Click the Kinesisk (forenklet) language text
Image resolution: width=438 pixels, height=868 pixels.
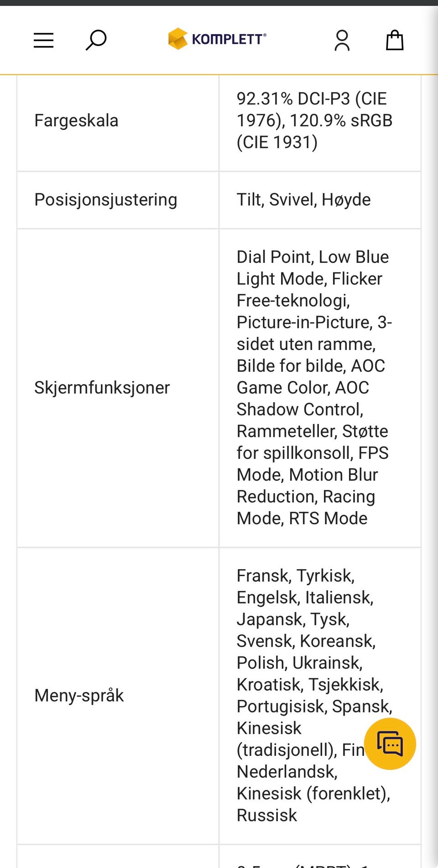pos(313,793)
